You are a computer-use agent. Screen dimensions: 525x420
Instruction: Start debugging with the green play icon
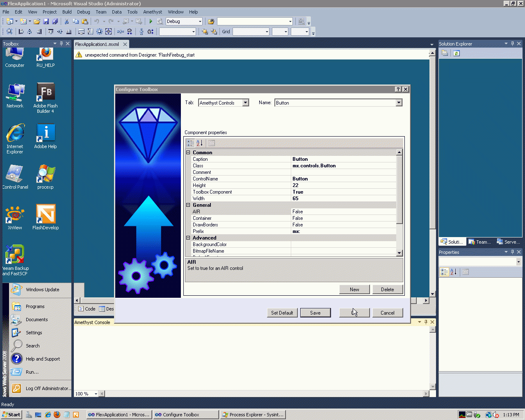[151, 21]
